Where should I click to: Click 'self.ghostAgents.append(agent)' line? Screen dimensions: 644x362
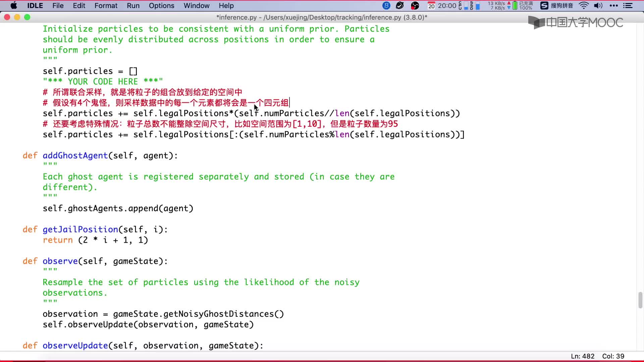[118, 208]
